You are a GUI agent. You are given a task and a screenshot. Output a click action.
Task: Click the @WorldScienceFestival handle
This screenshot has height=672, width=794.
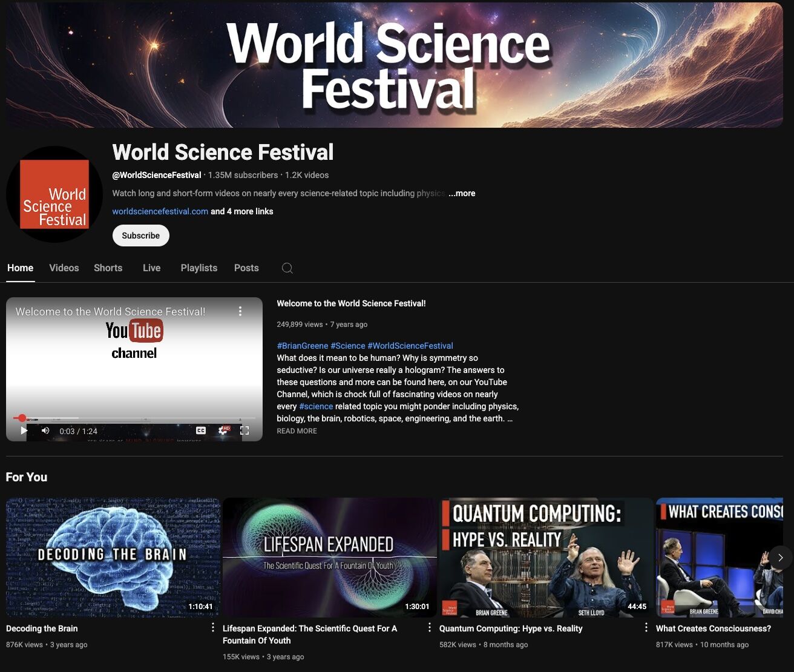157,175
